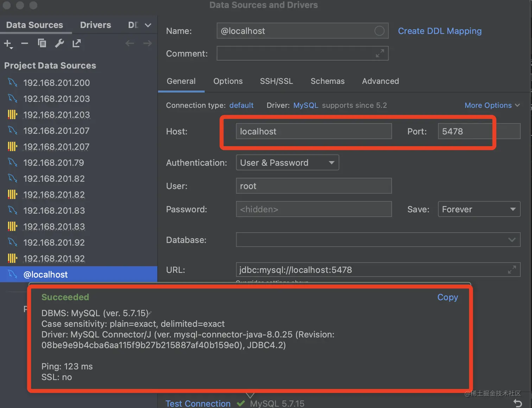Image resolution: width=532 pixels, height=408 pixels.
Task: Click the Name field with @localhost
Action: pos(303,31)
